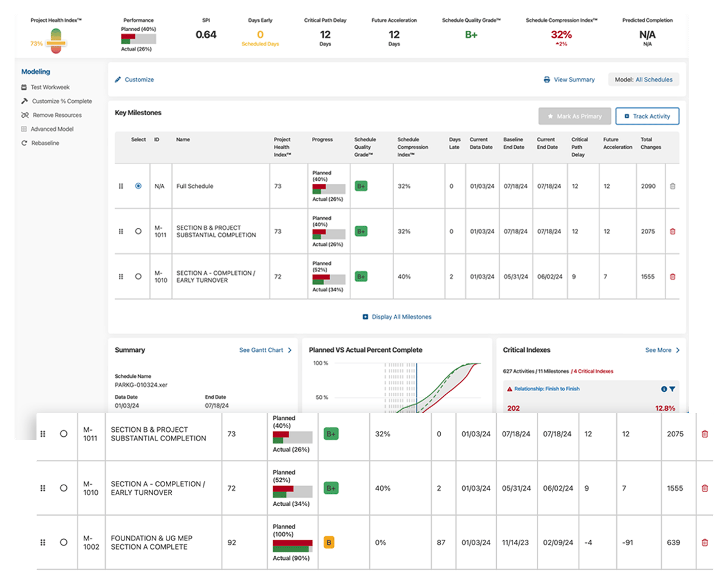Click the Customize pencil icon
Image resolution: width=728 pixels, height=583 pixels.
(118, 79)
